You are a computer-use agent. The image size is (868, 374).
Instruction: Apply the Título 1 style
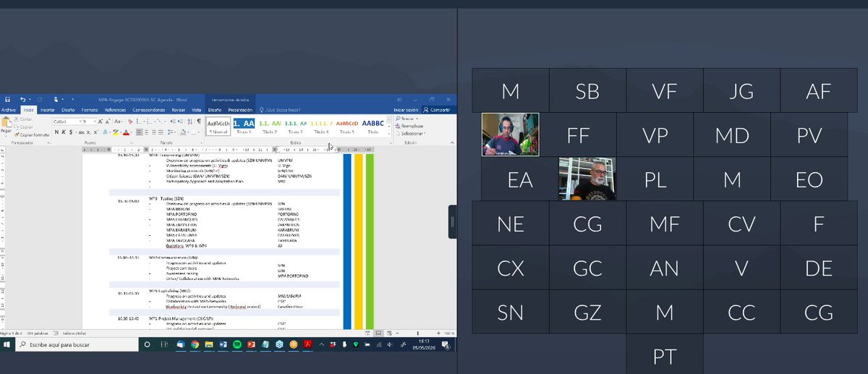(244, 127)
